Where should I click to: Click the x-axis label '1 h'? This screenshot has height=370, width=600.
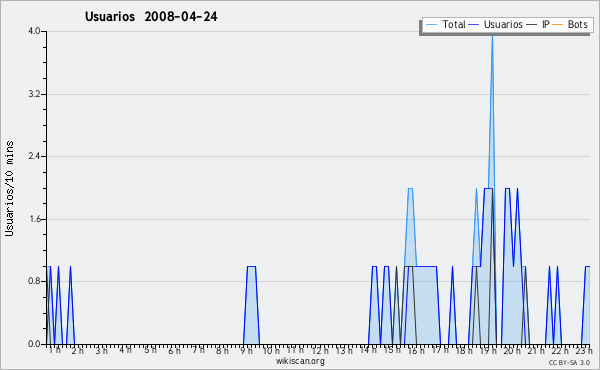[x=55, y=350]
